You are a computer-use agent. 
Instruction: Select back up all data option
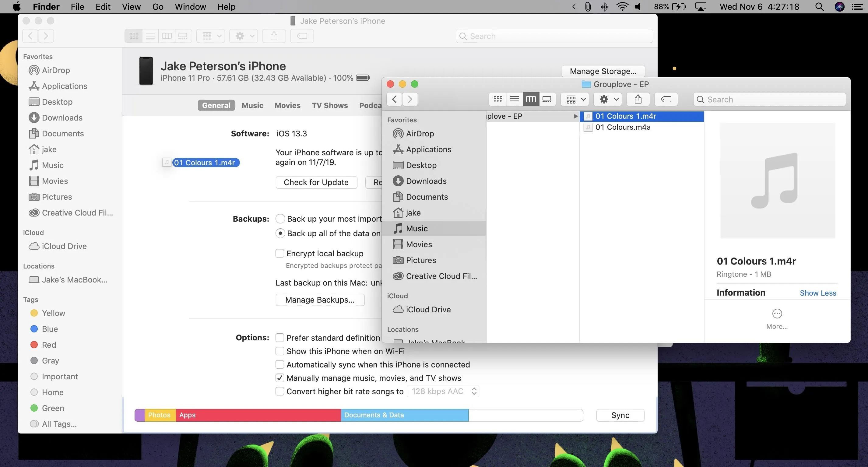pyautogui.click(x=280, y=233)
